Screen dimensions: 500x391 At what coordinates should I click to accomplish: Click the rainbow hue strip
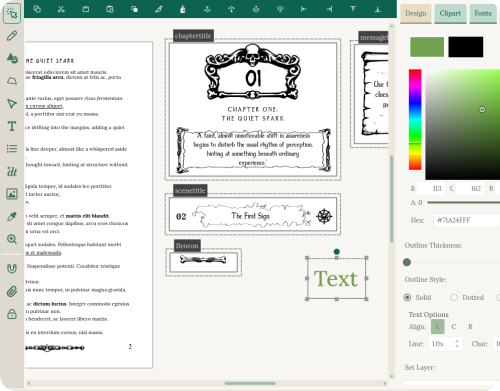click(415, 120)
